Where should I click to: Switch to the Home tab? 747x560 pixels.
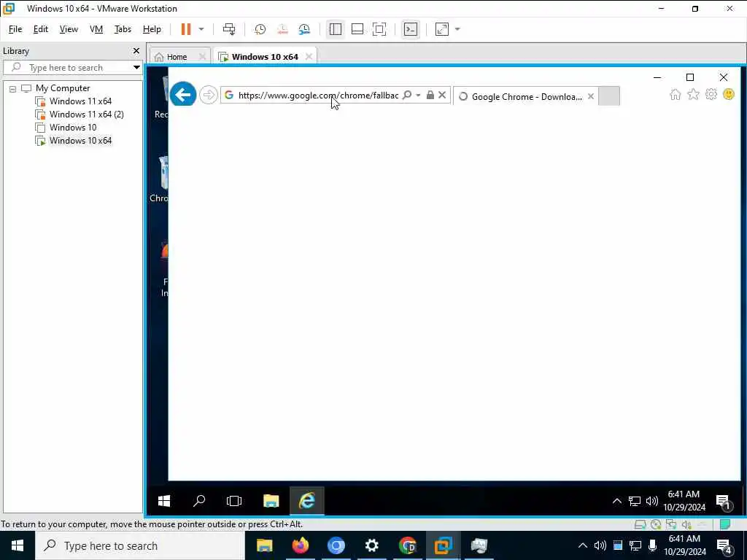[x=177, y=57]
